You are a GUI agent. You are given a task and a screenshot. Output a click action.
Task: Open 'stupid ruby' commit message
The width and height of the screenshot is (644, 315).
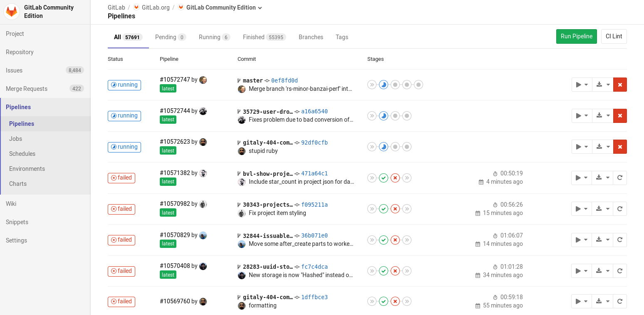click(263, 151)
